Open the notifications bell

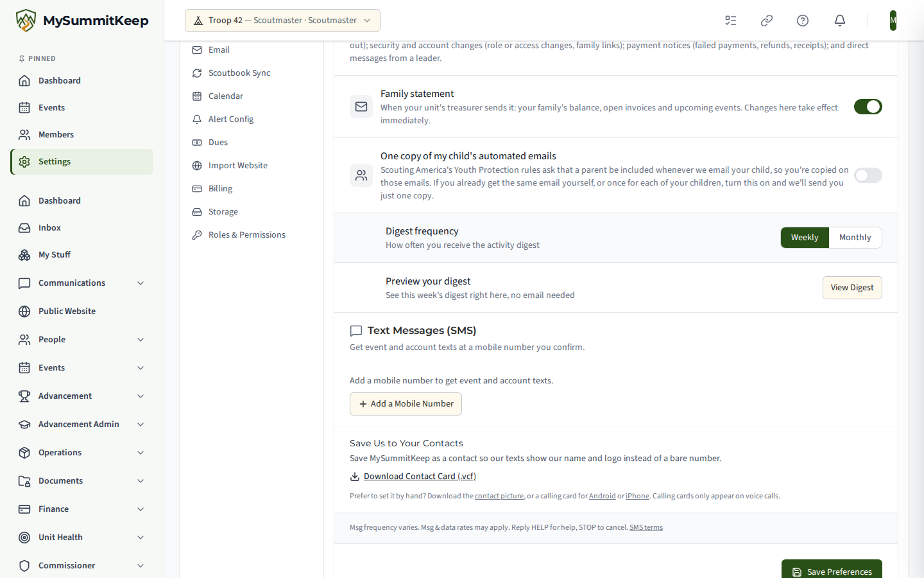(x=840, y=21)
